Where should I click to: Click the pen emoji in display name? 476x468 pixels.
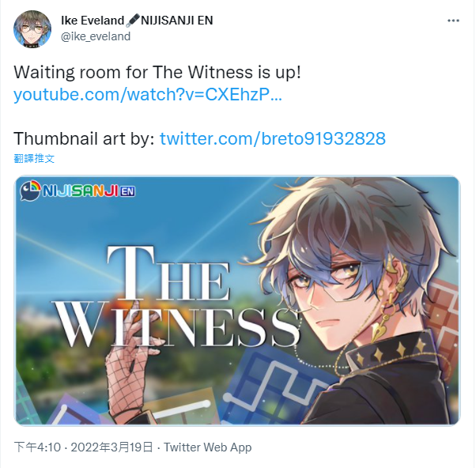pos(133,21)
